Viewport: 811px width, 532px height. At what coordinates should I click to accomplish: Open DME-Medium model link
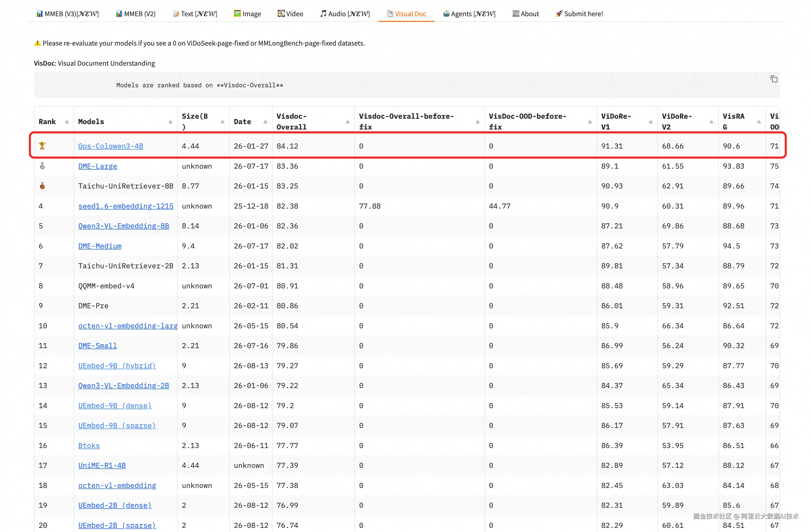pos(100,246)
